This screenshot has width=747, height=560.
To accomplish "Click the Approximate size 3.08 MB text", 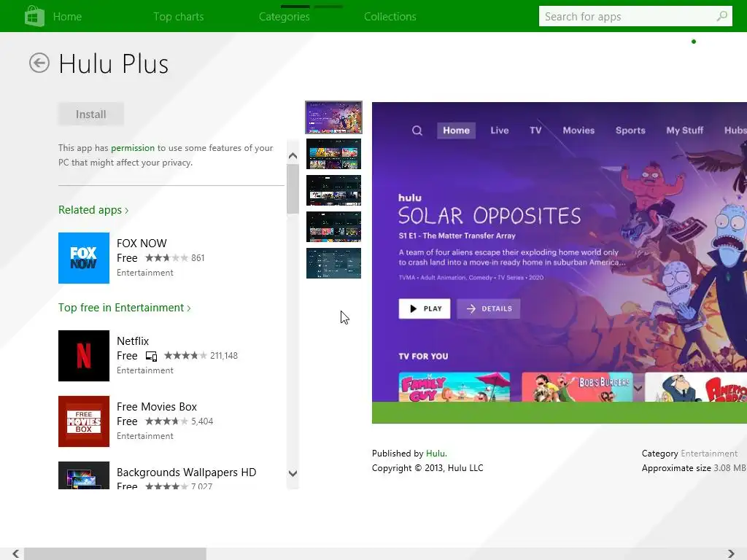I will (x=694, y=468).
